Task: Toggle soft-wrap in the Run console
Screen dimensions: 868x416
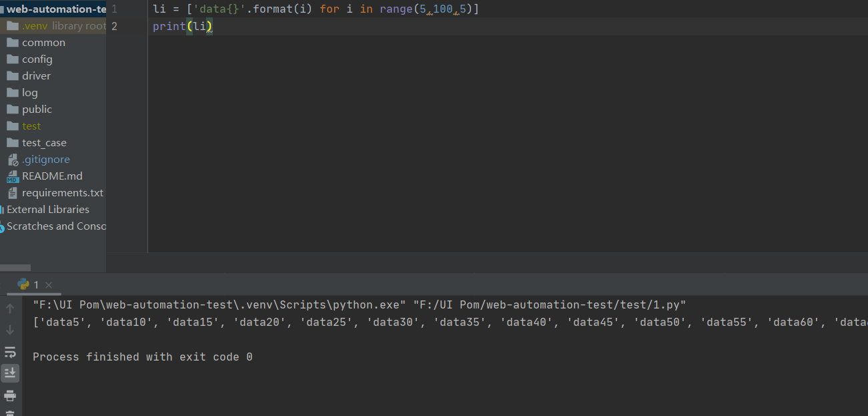Action: (x=10, y=352)
